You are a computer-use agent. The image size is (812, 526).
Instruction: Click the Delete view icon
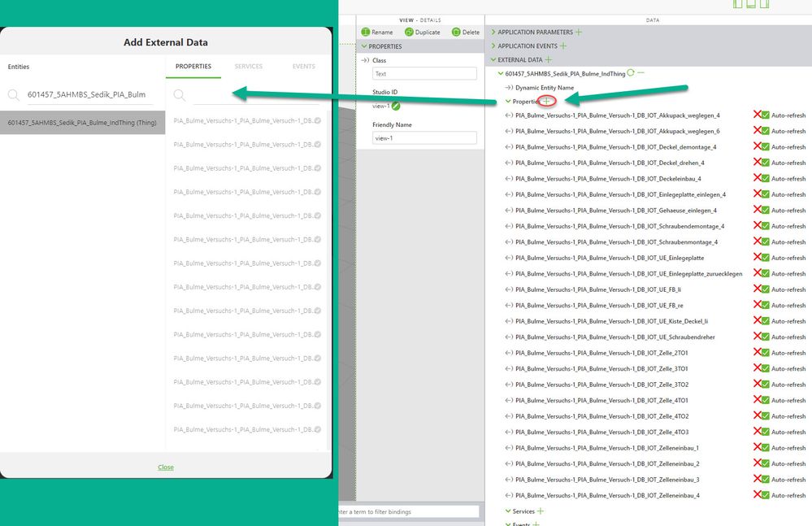pos(456,32)
